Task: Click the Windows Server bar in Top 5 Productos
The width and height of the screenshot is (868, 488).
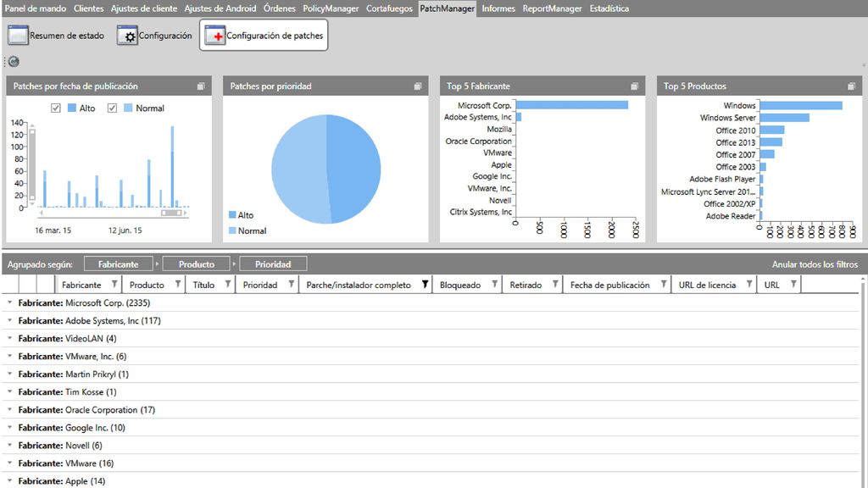Action: click(x=784, y=118)
